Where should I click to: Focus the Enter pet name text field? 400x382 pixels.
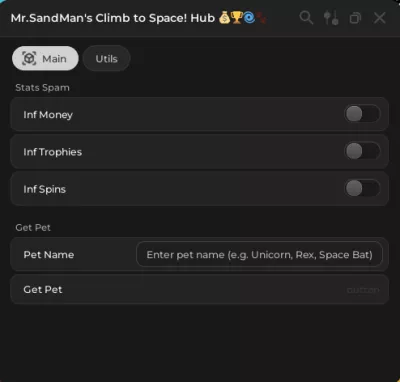click(259, 255)
